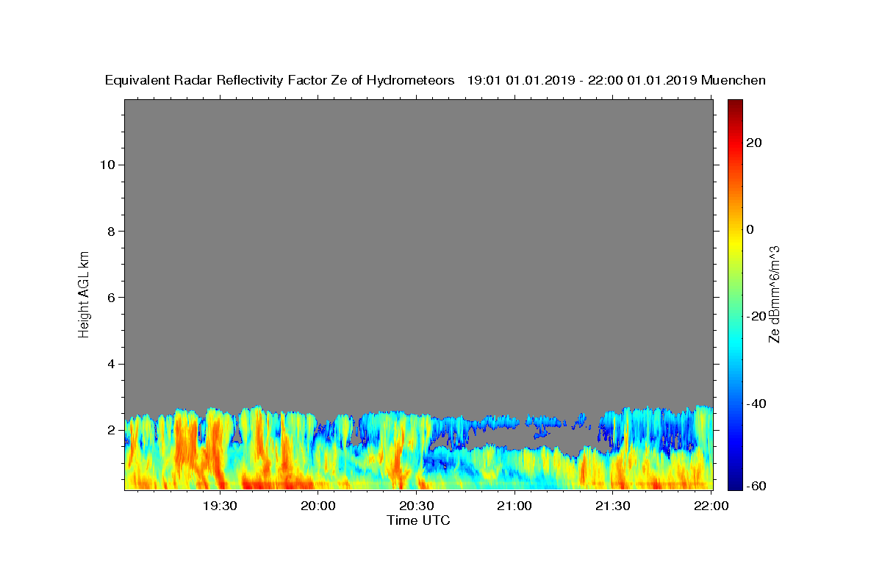Viewport: 882px width, 588px height.
Task: Click the height tick label "6"
Action: 110,297
